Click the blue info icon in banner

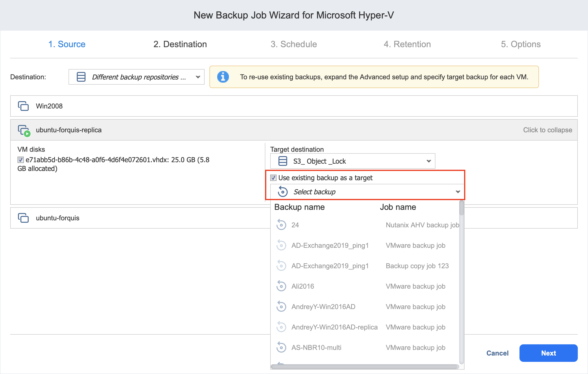[x=223, y=77]
